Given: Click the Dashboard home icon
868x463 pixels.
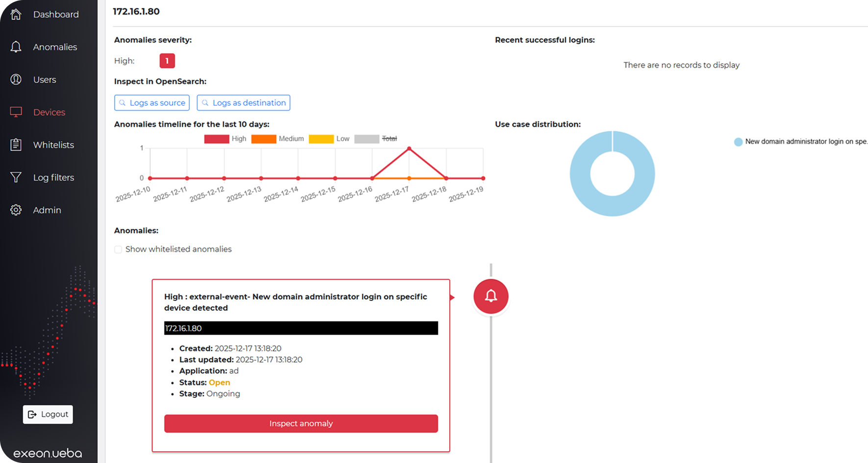Looking at the screenshot, I should click(x=16, y=14).
